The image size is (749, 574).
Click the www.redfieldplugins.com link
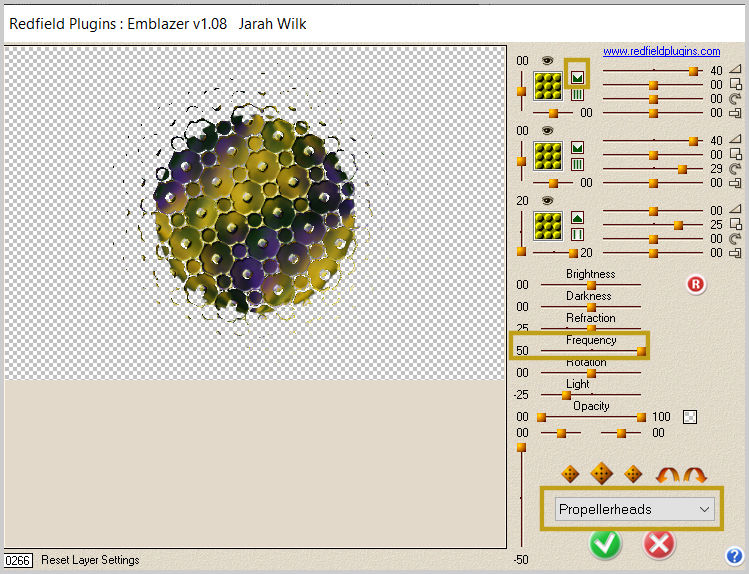[661, 51]
